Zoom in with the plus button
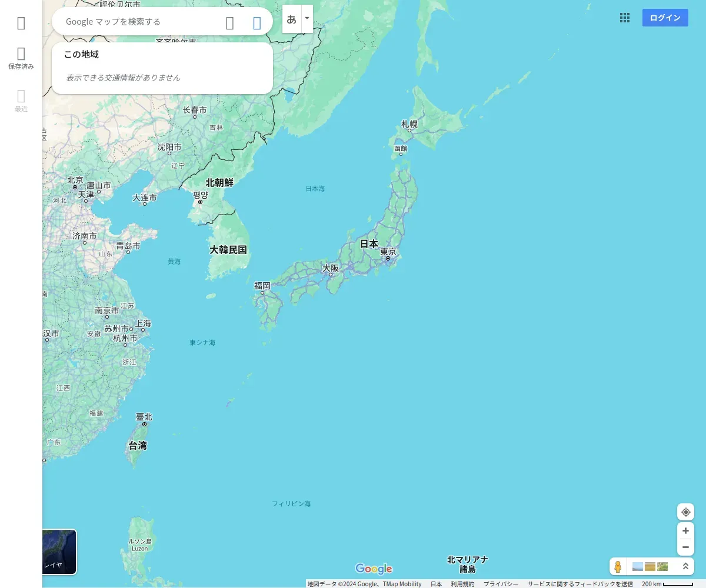The image size is (706, 588). (685, 530)
